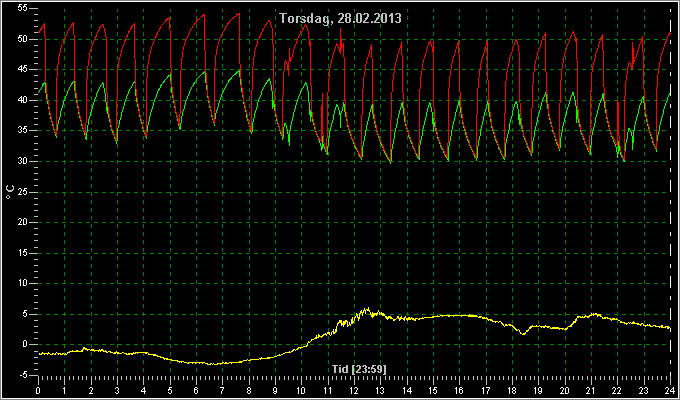
Task: Select the "55" temperature axis label
Action: [23, 9]
